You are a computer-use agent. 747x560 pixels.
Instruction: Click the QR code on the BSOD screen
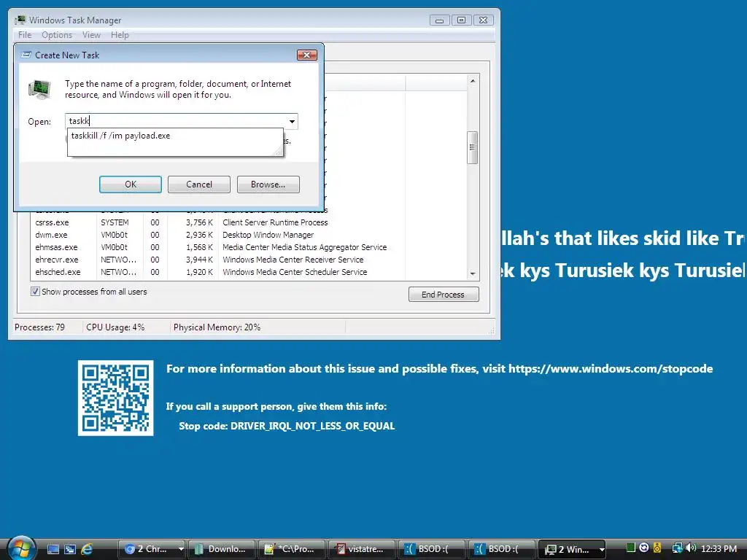click(x=116, y=397)
